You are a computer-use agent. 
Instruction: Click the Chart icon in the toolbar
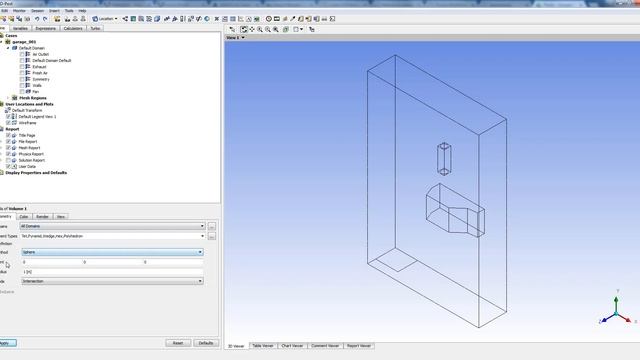click(x=240, y=19)
